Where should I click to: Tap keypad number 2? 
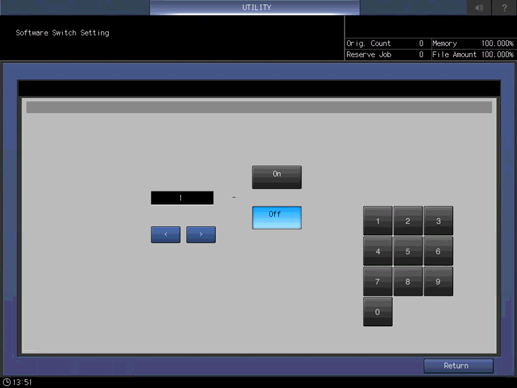[x=408, y=221]
